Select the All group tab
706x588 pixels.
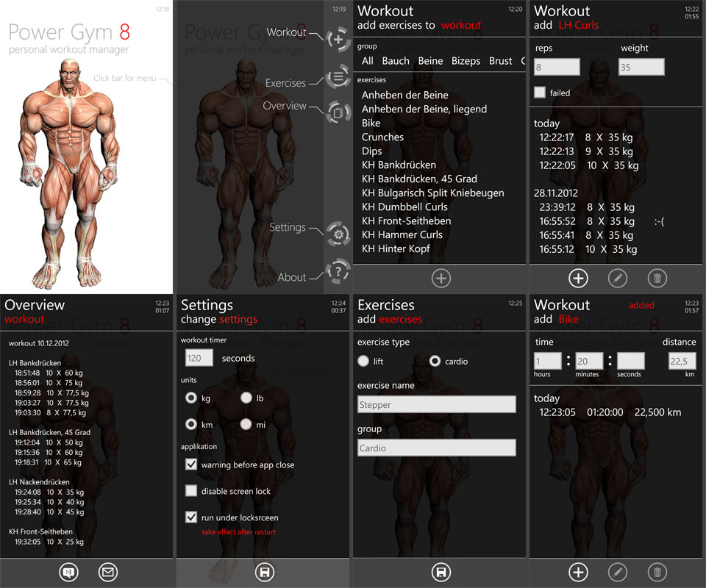pos(368,61)
